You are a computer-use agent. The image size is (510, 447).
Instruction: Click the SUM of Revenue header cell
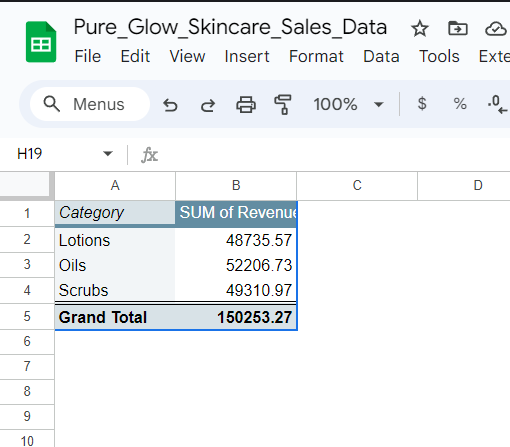[236, 213]
